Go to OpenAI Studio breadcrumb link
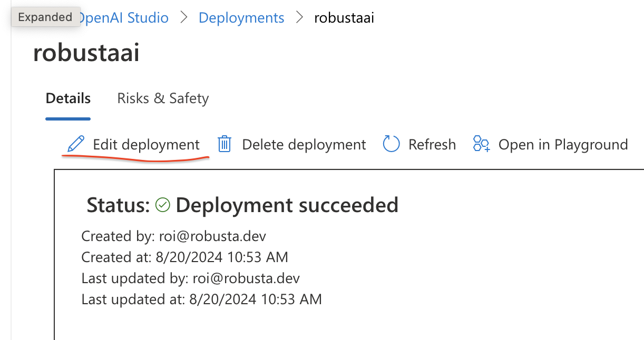644x340 pixels. [124, 17]
